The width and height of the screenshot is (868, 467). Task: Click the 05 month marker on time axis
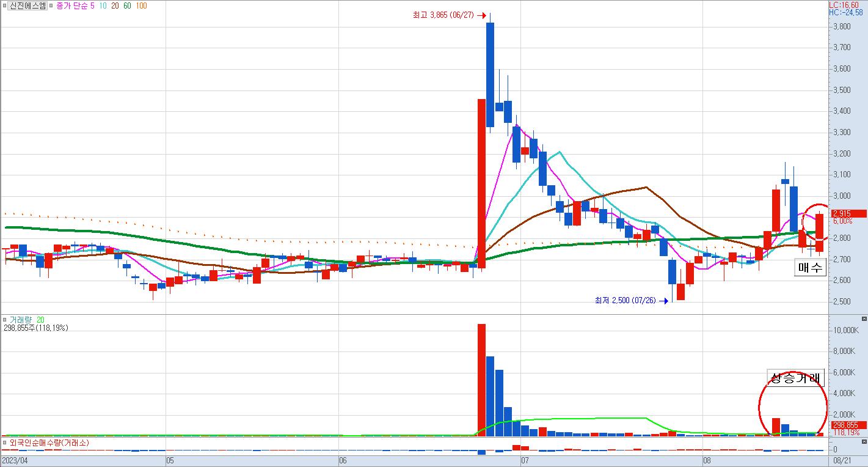[170, 460]
